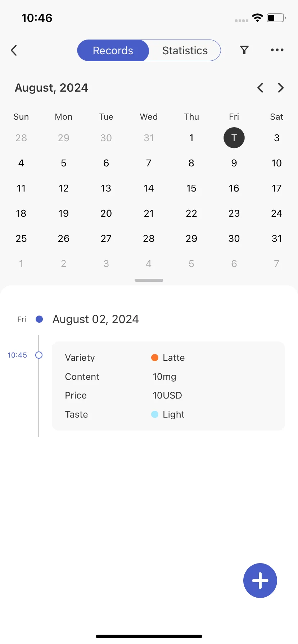Tap the filled August 02 timeline dot
298x644 pixels.
[39, 319]
